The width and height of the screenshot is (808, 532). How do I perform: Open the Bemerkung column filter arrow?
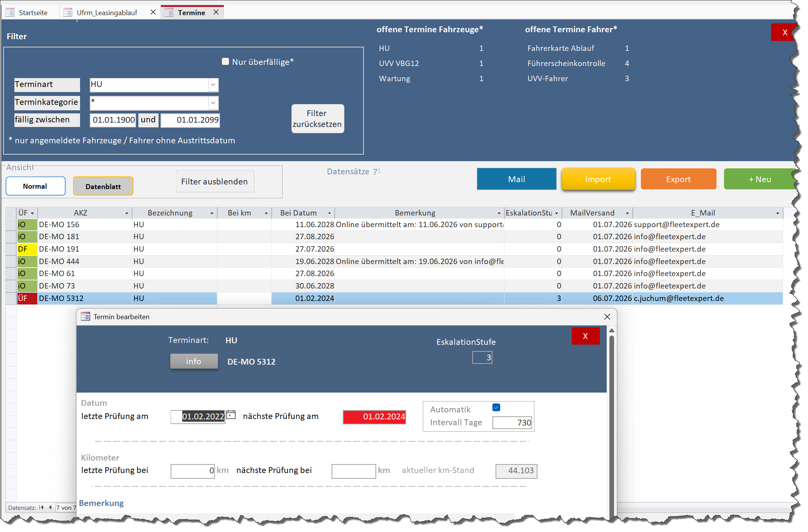click(499, 213)
